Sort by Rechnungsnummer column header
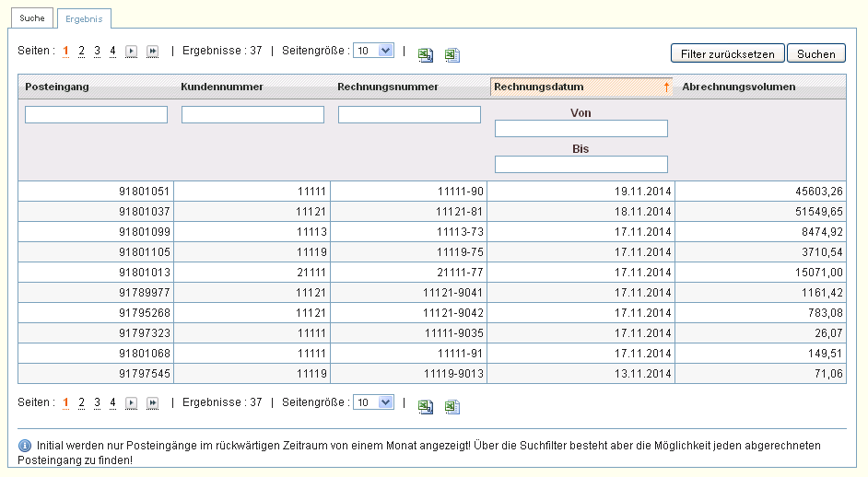Viewport: 868px width, 477px height. tap(388, 87)
